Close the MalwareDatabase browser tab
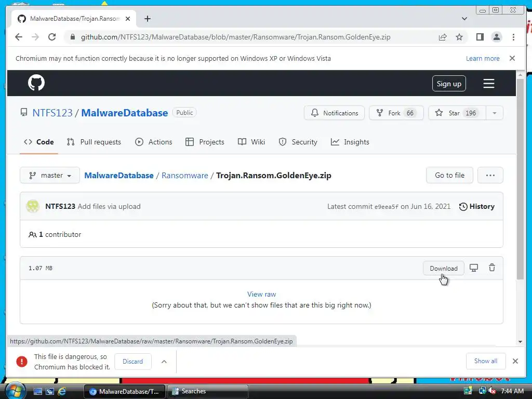This screenshot has height=399, width=532. [128, 19]
